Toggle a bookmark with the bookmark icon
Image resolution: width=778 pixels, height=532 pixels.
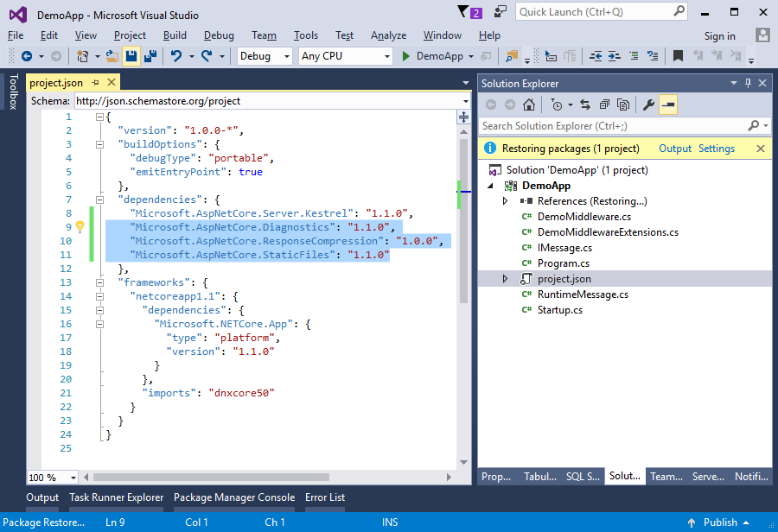click(678, 56)
